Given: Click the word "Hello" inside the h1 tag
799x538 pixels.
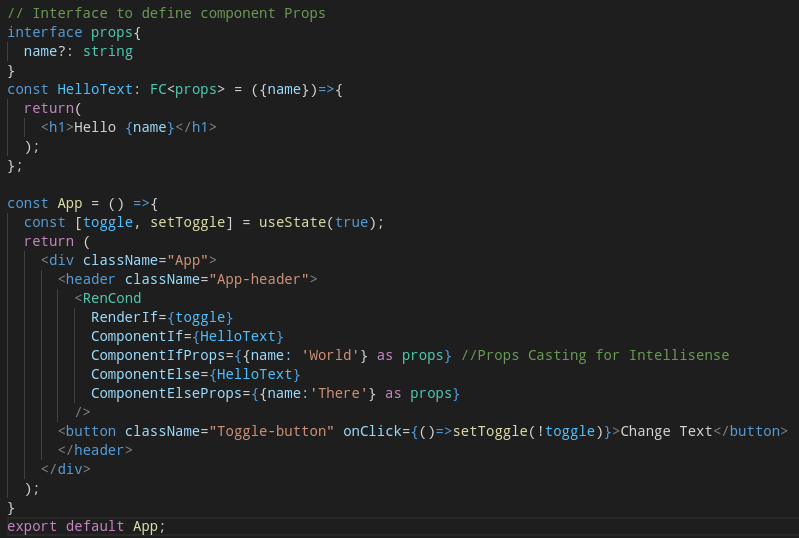Looking at the screenshot, I should click(95, 127).
